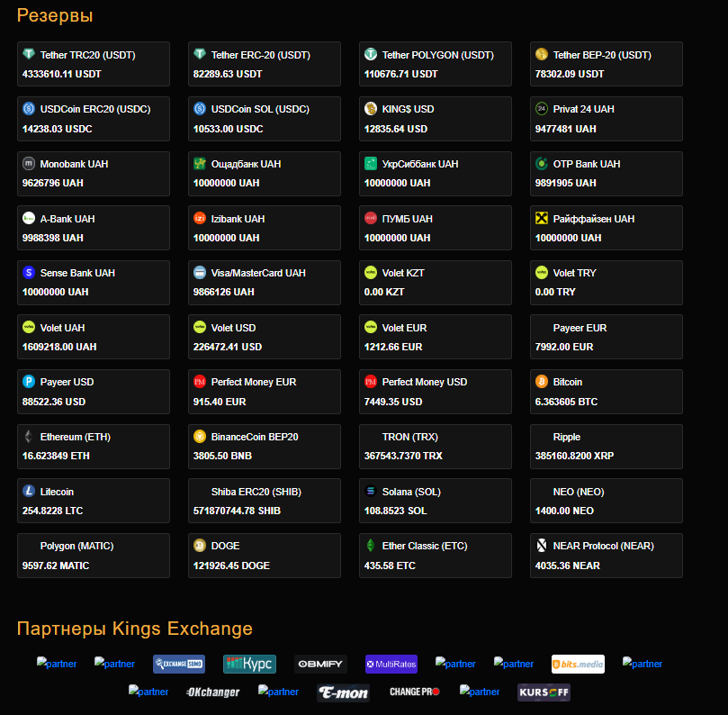728x715 pixels.
Task: Click the '6.363605 BTC' reserve value
Action: point(566,402)
